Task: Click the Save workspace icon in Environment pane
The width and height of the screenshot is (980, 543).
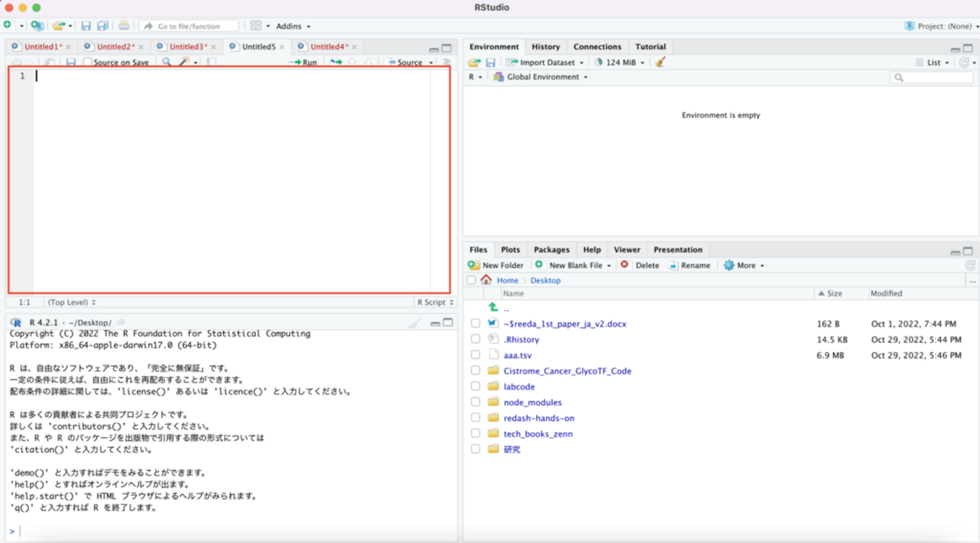Action: [x=491, y=62]
